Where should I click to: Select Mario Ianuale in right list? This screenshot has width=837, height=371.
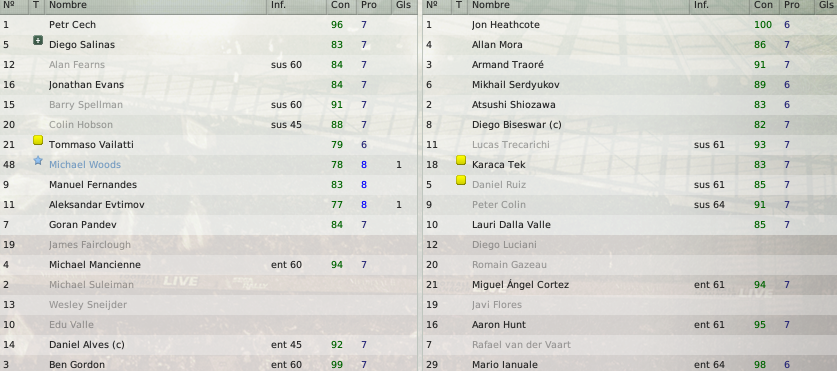[630, 365]
